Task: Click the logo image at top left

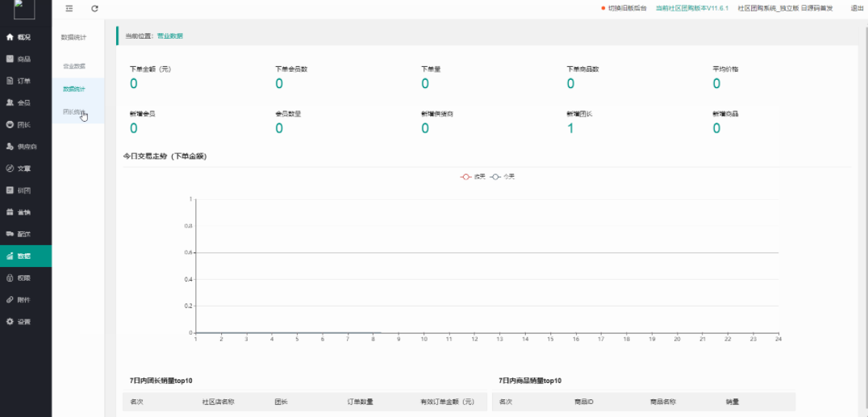Action: coord(24,9)
